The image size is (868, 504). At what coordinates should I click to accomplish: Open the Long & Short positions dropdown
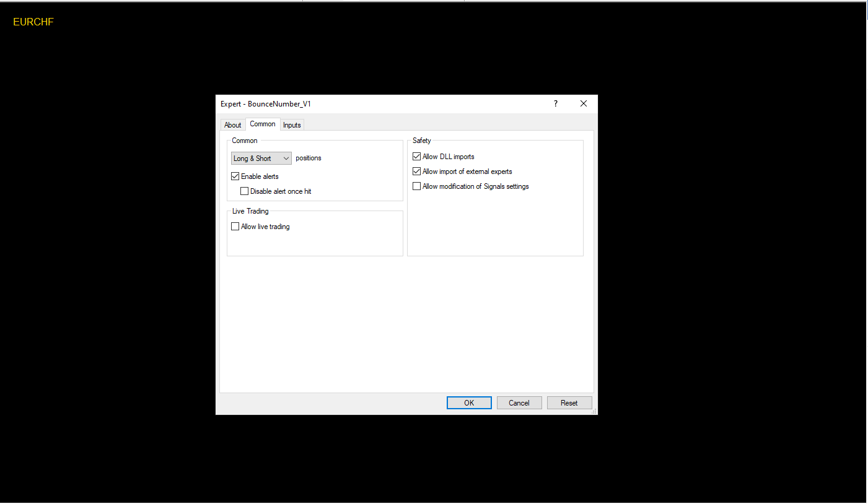click(x=261, y=159)
